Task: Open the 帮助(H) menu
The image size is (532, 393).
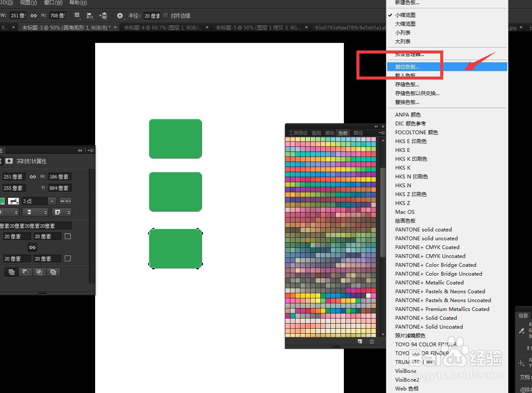Action: point(78,3)
